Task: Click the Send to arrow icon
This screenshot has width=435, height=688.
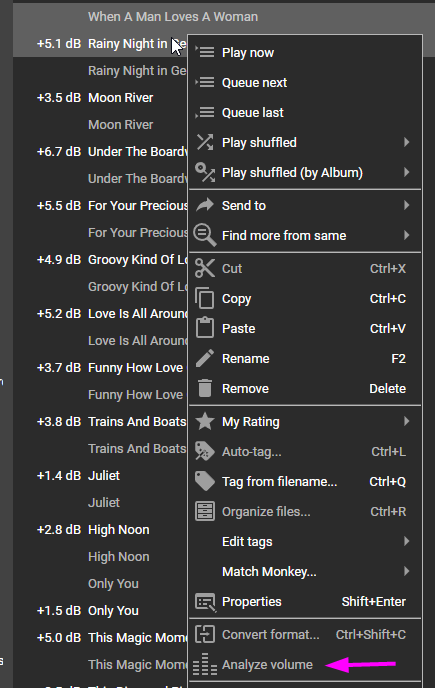Action: pyautogui.click(x=205, y=205)
